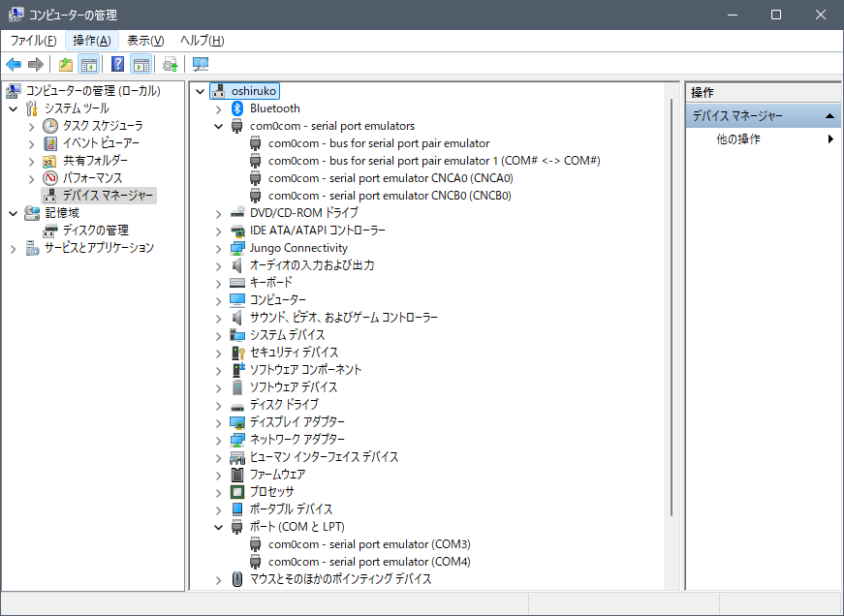Click the blue Back arrow in toolbar
The width and height of the screenshot is (844, 616).
14,65
